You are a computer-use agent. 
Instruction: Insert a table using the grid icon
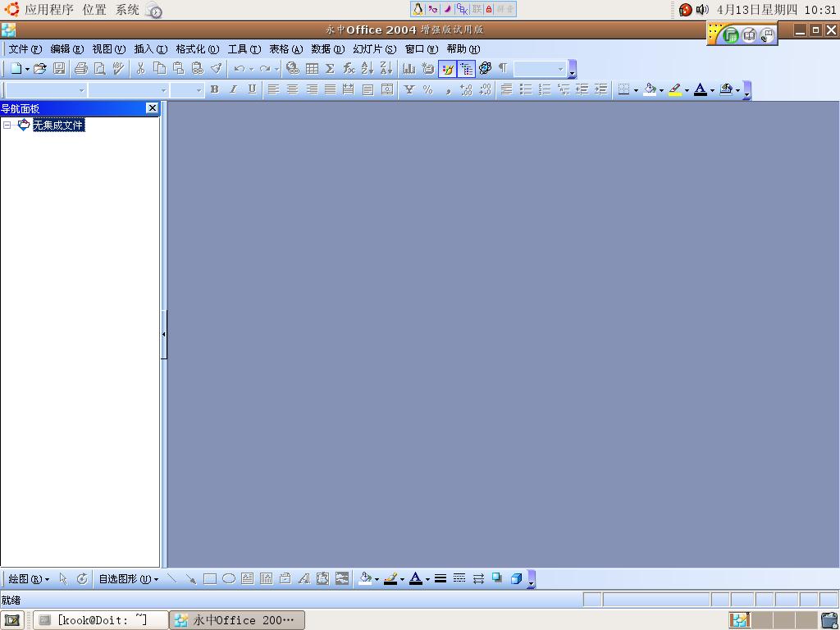pos(312,69)
